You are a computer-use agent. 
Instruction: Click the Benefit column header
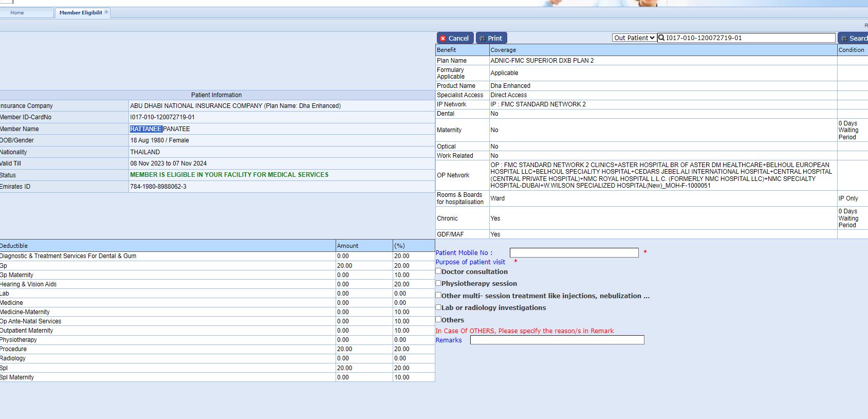(447, 50)
